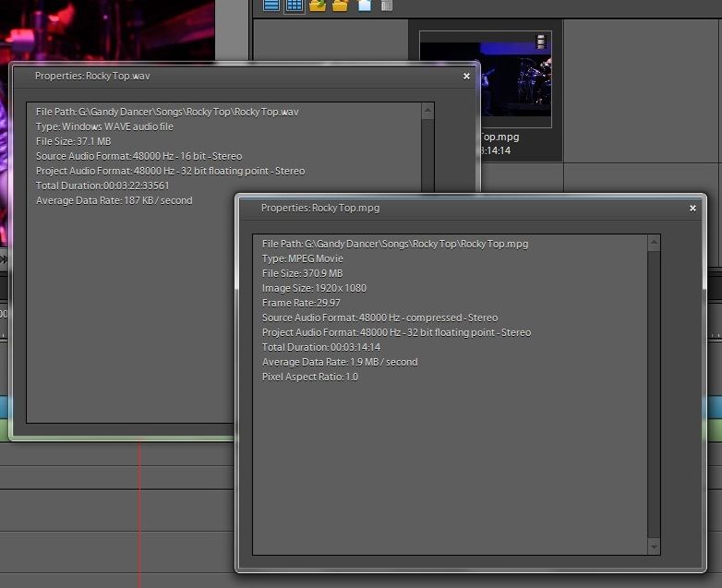
Task: Click the trash can delete icon
Action: coord(386,5)
